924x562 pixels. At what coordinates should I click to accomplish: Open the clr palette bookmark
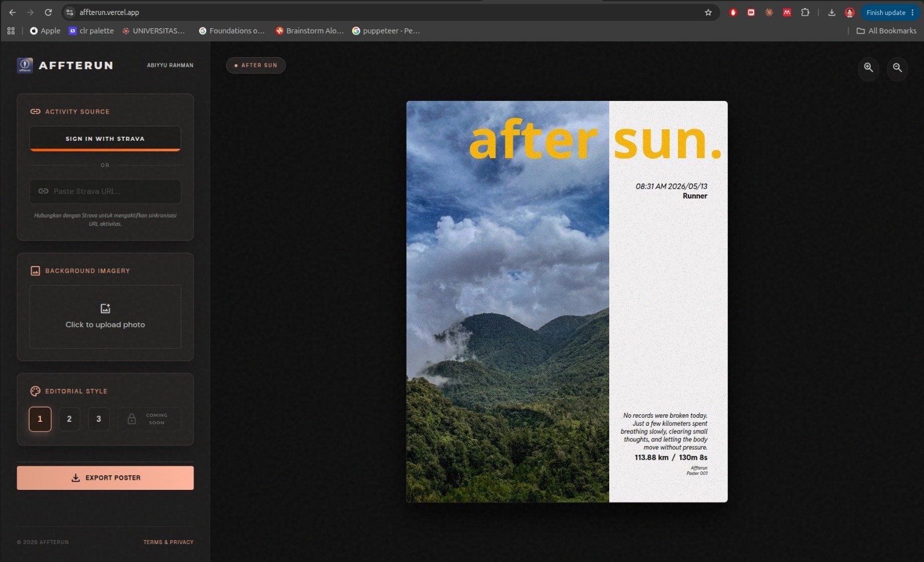pyautogui.click(x=91, y=31)
